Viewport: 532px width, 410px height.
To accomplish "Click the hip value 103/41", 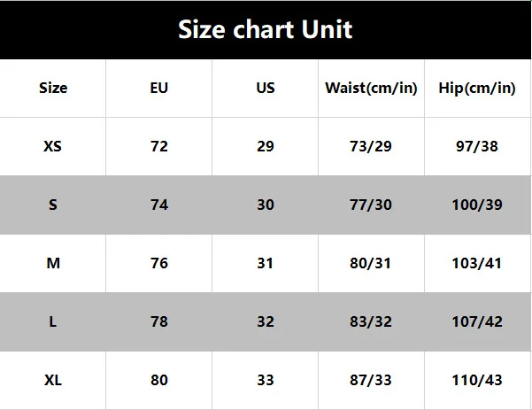I will (x=477, y=263).
